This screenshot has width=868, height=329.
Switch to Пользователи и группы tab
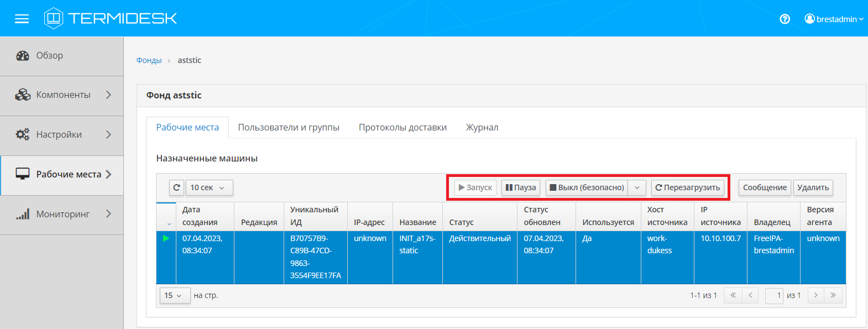pos(289,127)
